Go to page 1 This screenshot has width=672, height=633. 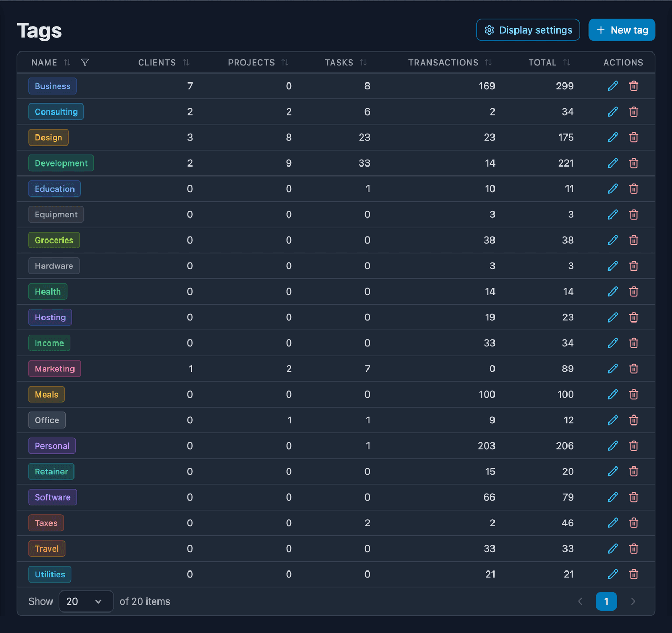click(606, 601)
